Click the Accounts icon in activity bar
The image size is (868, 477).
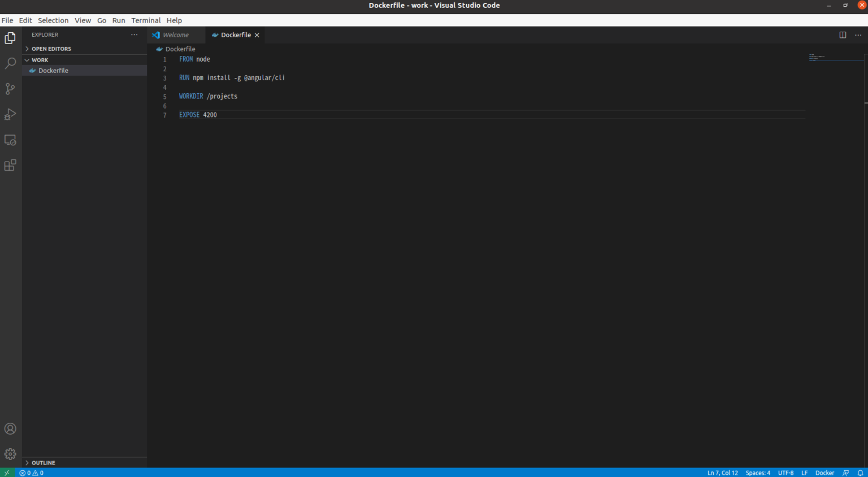pyautogui.click(x=10, y=428)
